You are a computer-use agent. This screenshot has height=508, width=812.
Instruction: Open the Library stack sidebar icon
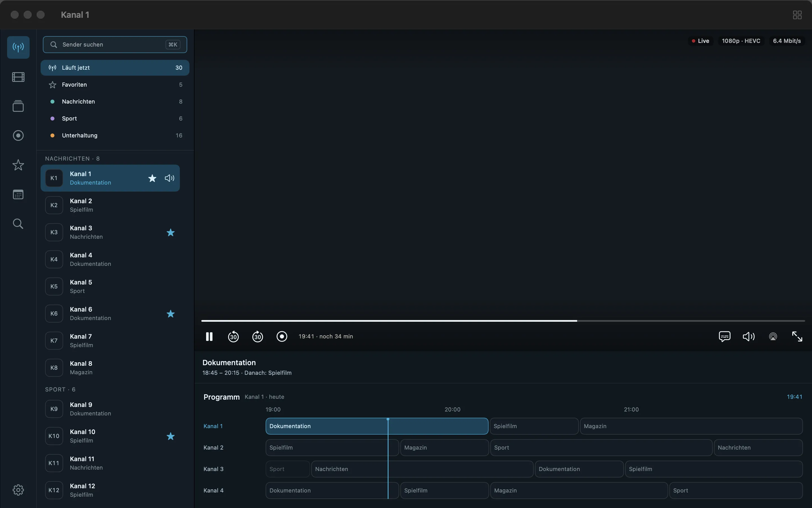pyautogui.click(x=18, y=106)
